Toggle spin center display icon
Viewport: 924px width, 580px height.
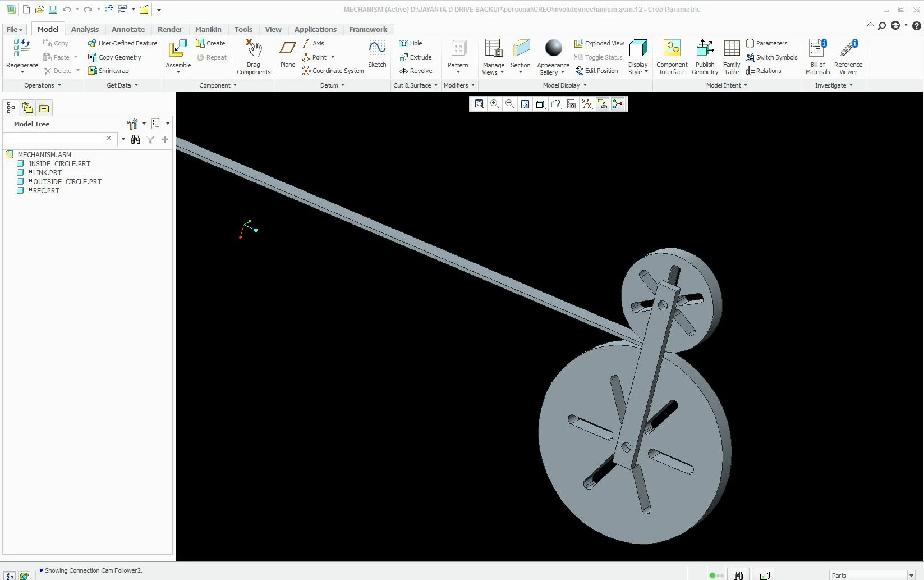pyautogui.click(x=618, y=104)
